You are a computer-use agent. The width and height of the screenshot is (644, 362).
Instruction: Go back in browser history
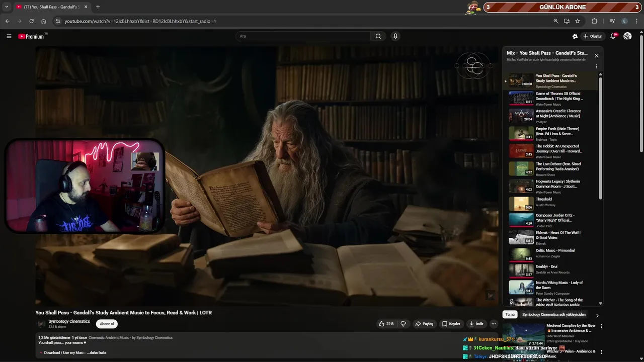pos(7,21)
